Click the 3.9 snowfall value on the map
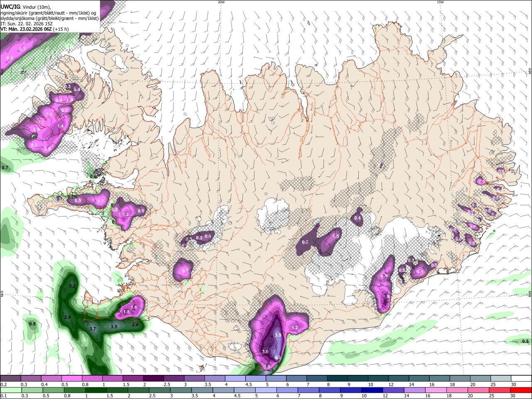This screenshot has height=399, width=532. click(278, 335)
